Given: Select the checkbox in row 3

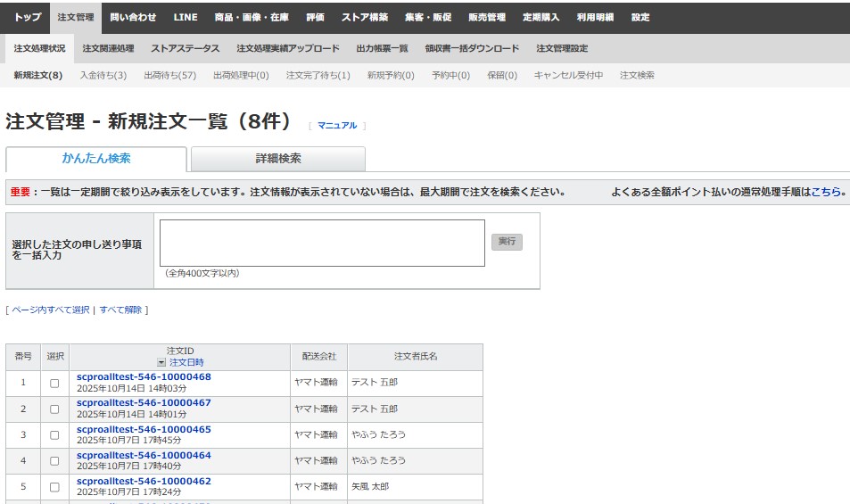Looking at the screenshot, I should [54, 435].
